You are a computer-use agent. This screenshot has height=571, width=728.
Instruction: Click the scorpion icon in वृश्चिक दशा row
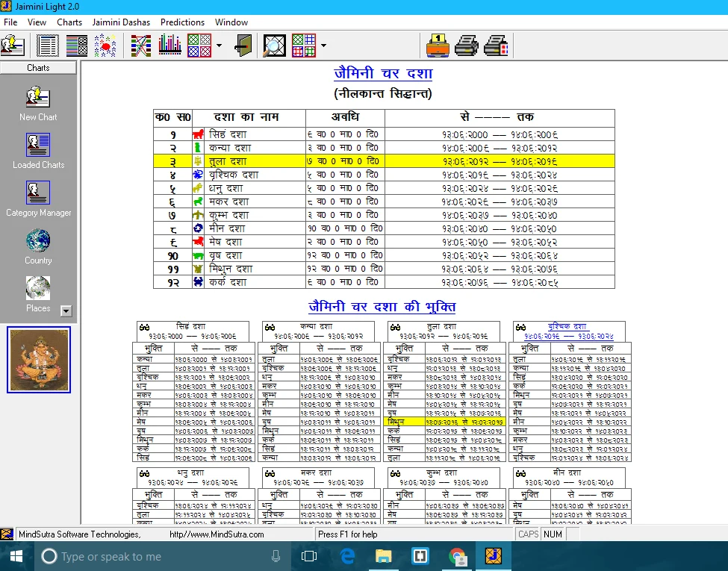(x=199, y=175)
